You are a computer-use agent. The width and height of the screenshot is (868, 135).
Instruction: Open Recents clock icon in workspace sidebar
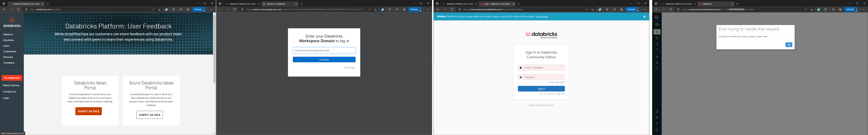(x=657, y=44)
